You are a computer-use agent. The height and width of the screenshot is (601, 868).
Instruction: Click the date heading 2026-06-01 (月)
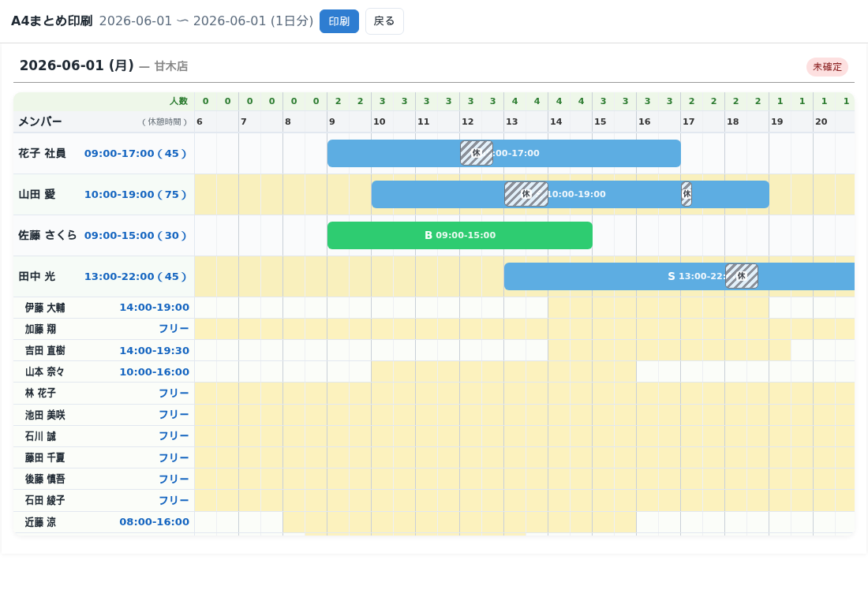coord(77,65)
